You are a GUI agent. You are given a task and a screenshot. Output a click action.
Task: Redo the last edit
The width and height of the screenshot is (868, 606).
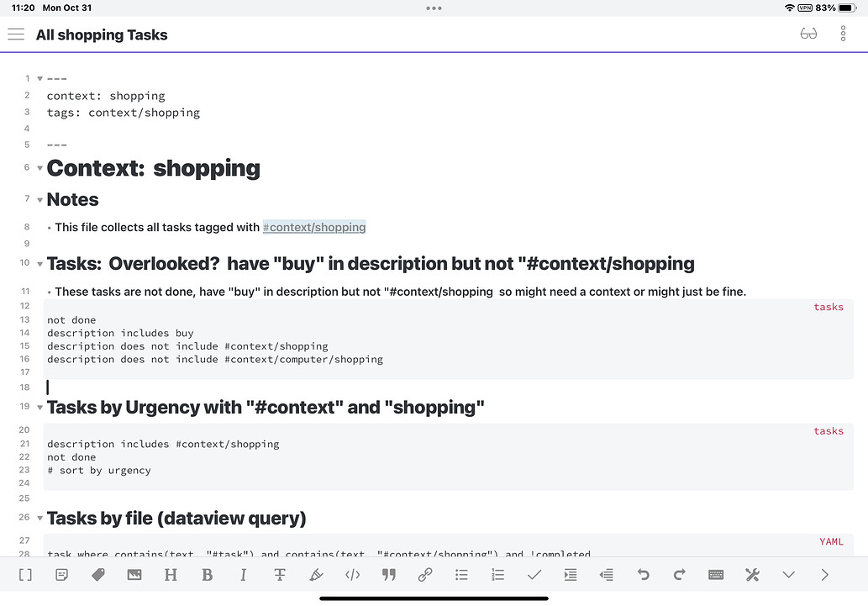[x=679, y=575]
